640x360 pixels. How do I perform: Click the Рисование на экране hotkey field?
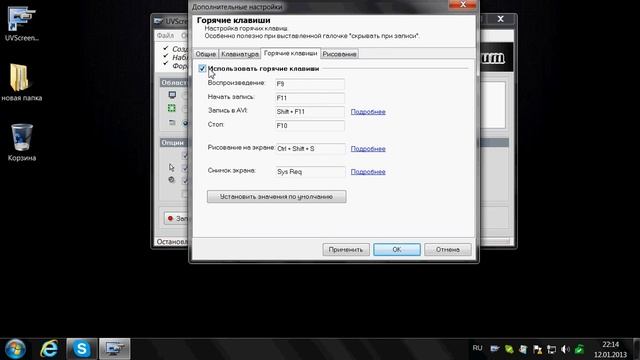(x=310, y=149)
